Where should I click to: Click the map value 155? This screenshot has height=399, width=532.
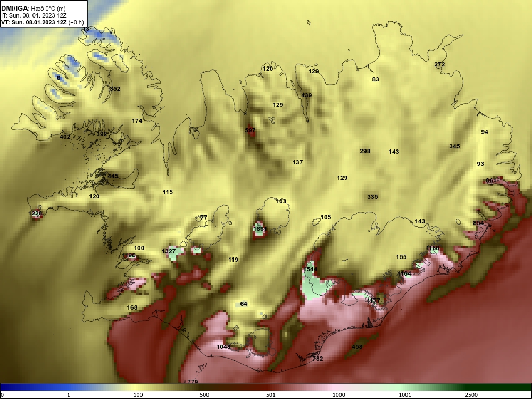coord(401,257)
